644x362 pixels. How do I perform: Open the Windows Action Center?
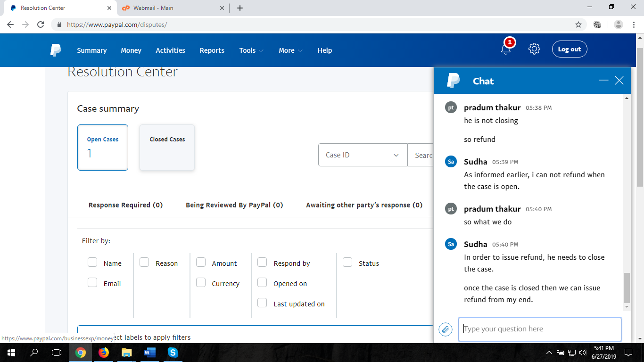pos(628,352)
